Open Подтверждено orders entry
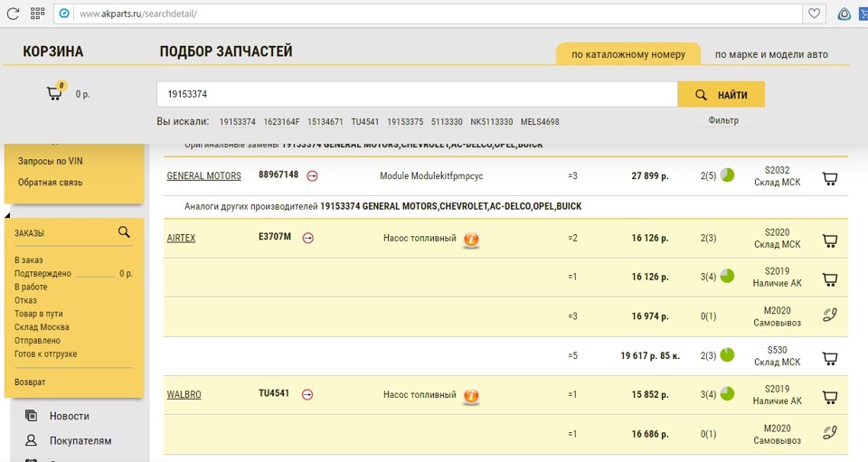The image size is (868, 462). click(x=42, y=273)
